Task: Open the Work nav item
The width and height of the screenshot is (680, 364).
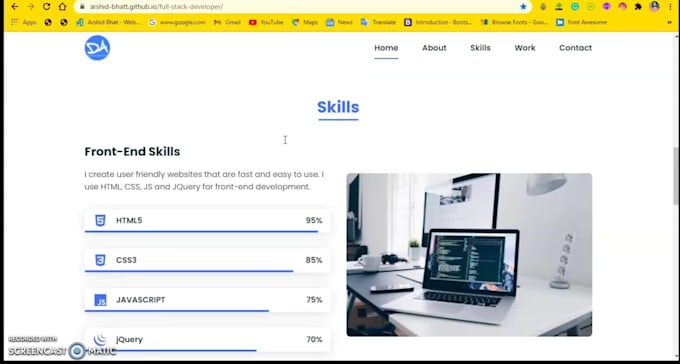Action: 525,48
